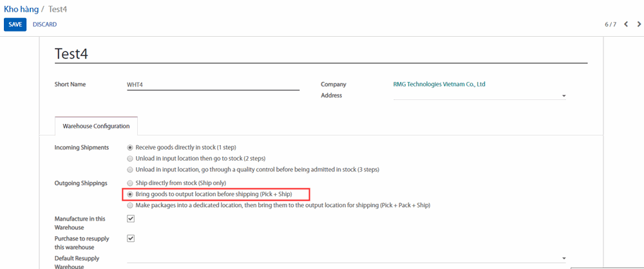The image size is (644, 269).
Task: Select Pick + Ship outgoing option
Action: click(131, 194)
